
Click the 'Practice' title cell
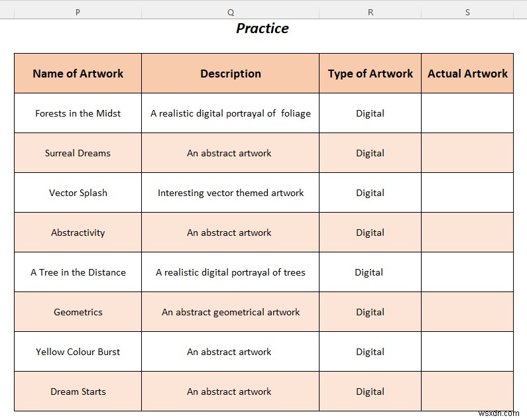(x=262, y=28)
